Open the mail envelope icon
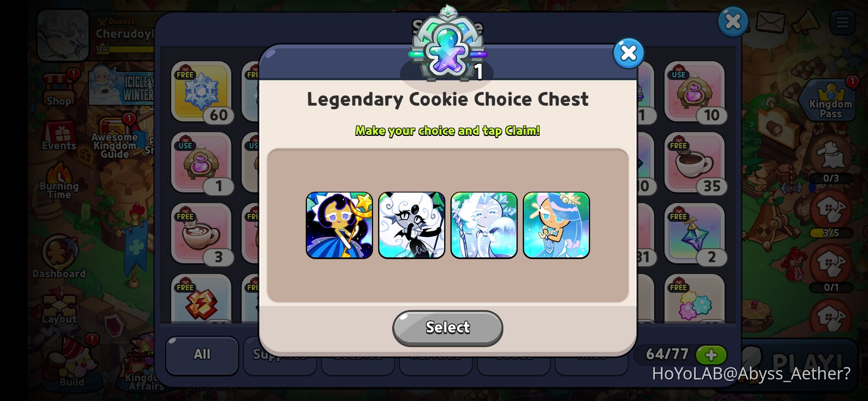Screen dimensions: 868x401 pos(770,22)
